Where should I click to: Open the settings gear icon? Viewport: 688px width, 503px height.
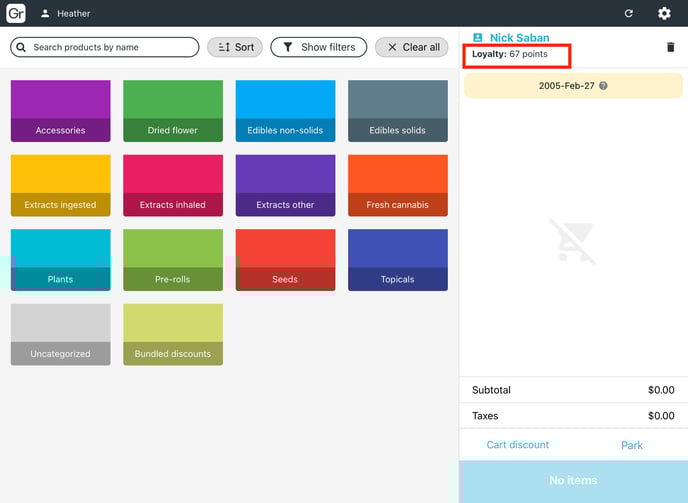coord(664,14)
